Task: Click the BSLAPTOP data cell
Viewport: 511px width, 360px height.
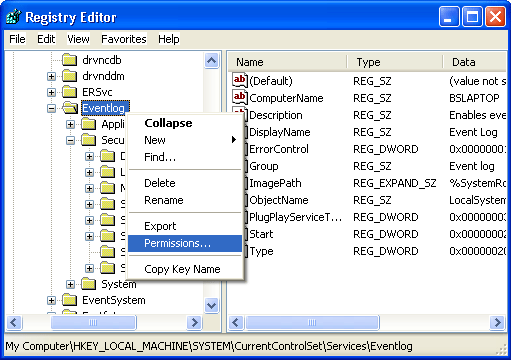Action: pyautogui.click(x=474, y=98)
